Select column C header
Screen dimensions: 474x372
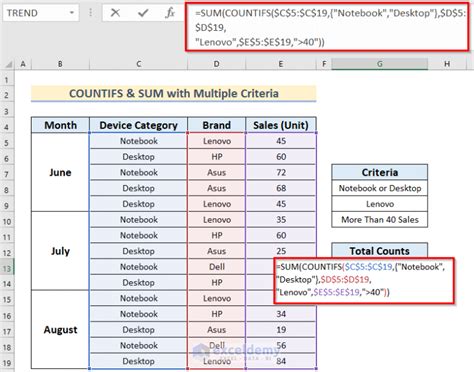(x=139, y=64)
